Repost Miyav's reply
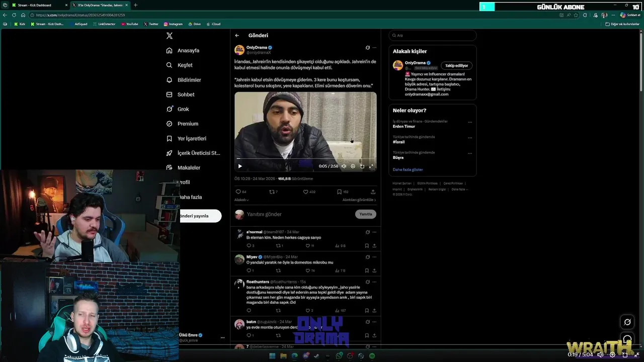The image size is (644, 362). tap(278, 270)
